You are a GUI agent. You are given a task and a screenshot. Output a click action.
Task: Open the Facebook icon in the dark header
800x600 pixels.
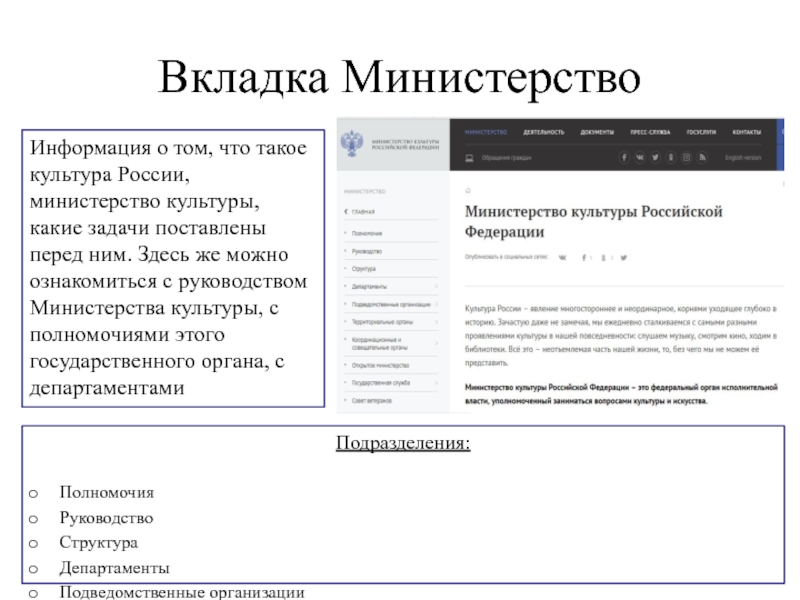coord(624,157)
